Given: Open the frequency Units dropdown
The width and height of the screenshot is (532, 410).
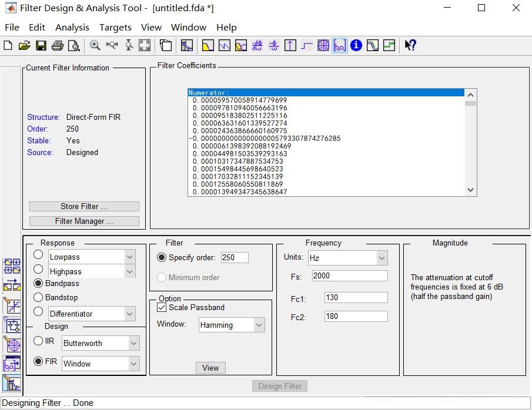Looking at the screenshot, I should point(382,258).
